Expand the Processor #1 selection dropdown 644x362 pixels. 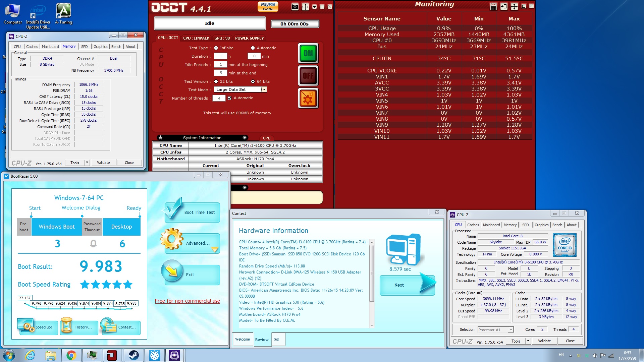click(x=511, y=330)
